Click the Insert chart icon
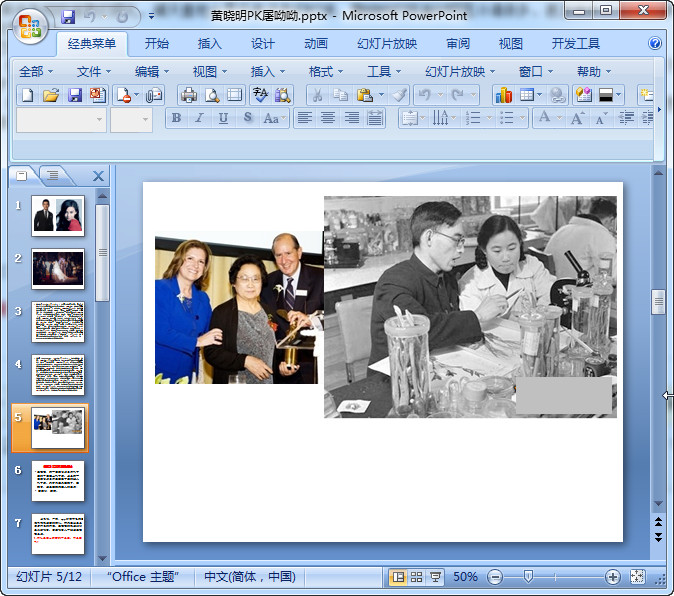The width and height of the screenshot is (674, 596). click(503, 95)
